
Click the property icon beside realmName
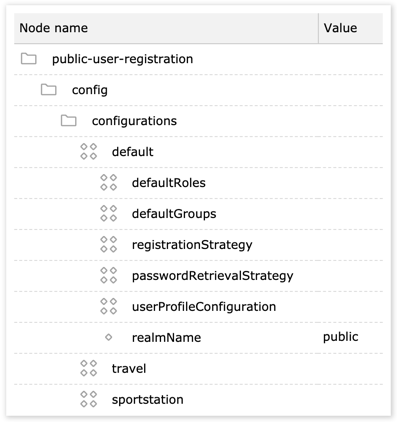(109, 337)
